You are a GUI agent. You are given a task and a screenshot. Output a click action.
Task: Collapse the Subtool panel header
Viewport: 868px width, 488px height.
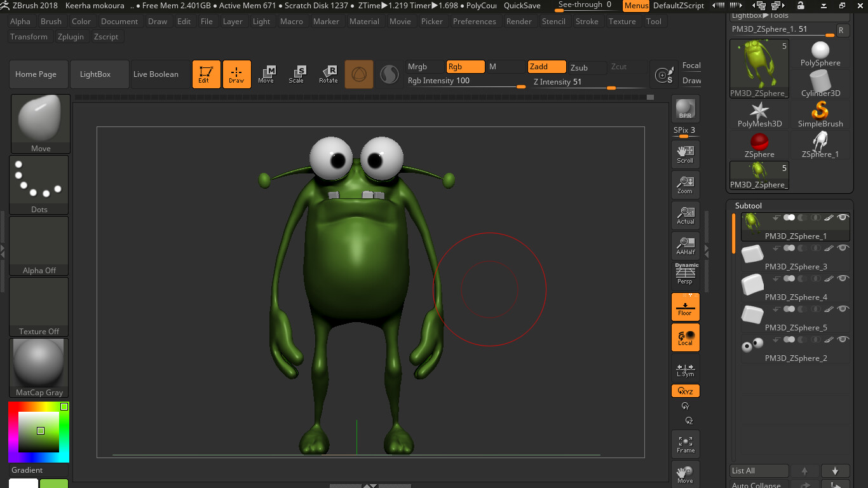click(x=748, y=205)
